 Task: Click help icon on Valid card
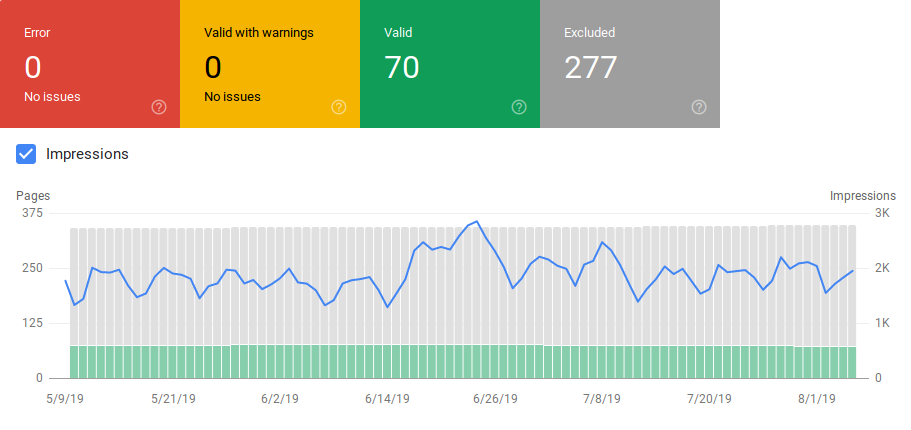(x=519, y=107)
